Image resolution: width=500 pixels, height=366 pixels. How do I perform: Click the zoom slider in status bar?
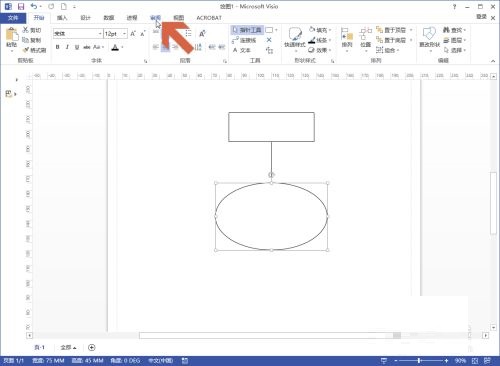pyautogui.click(x=421, y=360)
